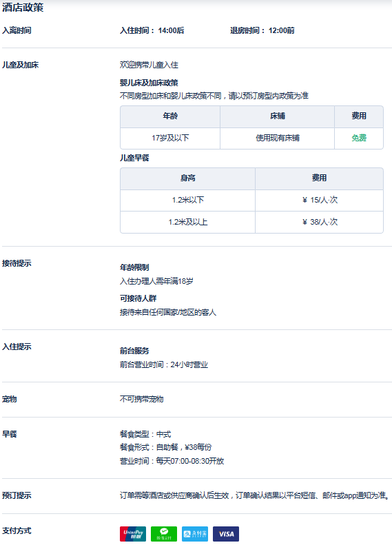Click the Alipay payment icon
The height and width of the screenshot is (545, 392).
coord(195,534)
